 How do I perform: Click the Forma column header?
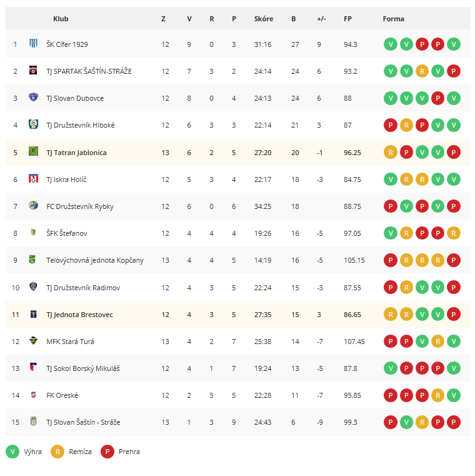pyautogui.click(x=393, y=19)
